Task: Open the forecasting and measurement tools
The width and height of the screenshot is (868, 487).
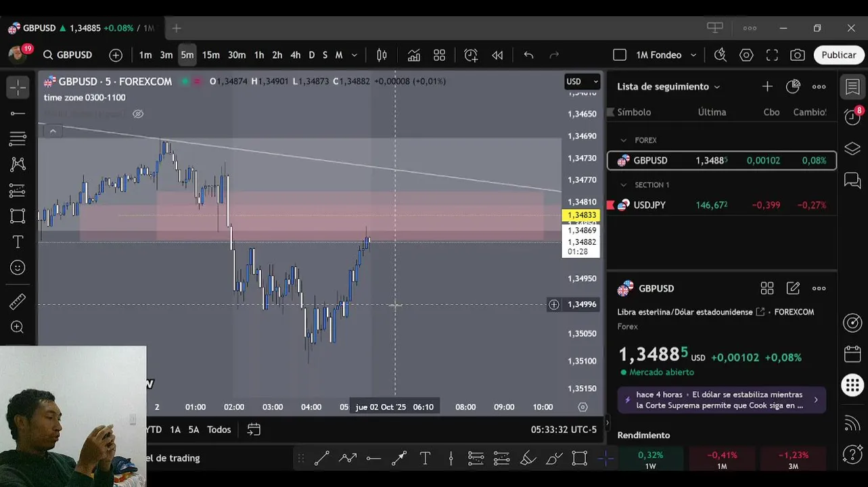Action: [18, 191]
